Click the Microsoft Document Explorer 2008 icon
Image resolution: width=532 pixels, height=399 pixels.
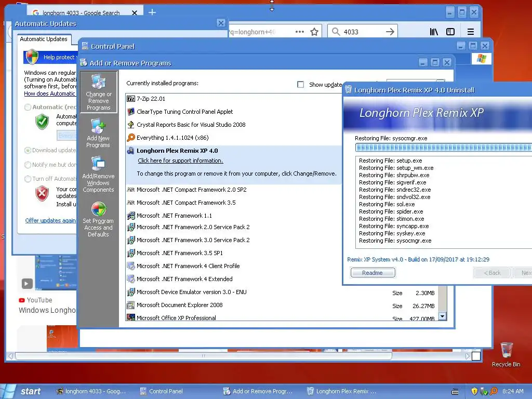click(130, 305)
